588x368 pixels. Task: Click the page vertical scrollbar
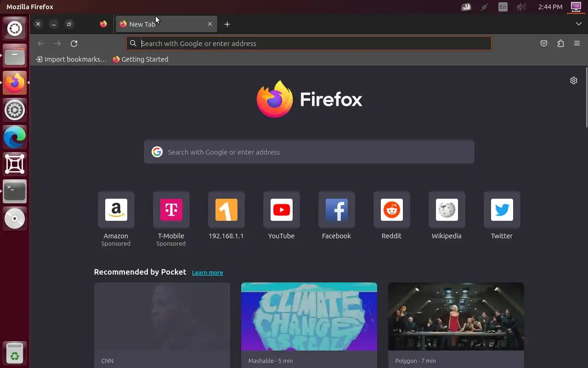coord(586,98)
